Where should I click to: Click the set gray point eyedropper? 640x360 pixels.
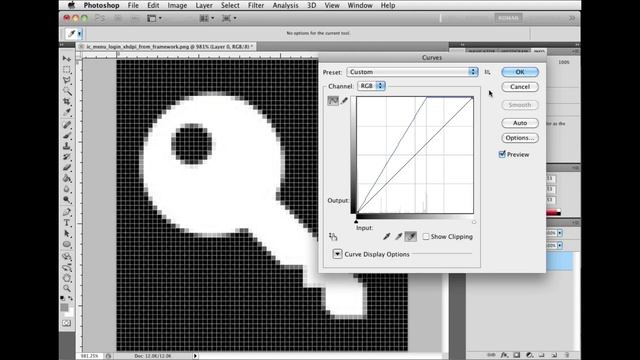tap(399, 236)
